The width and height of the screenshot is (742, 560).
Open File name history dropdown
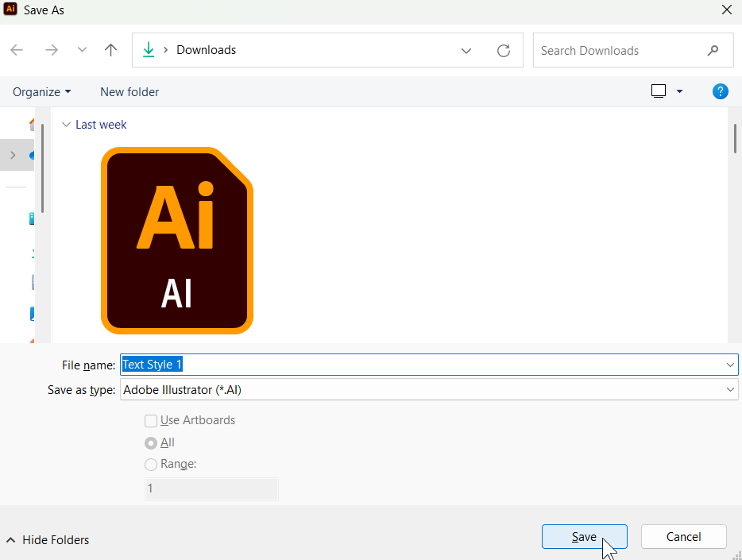(x=730, y=365)
